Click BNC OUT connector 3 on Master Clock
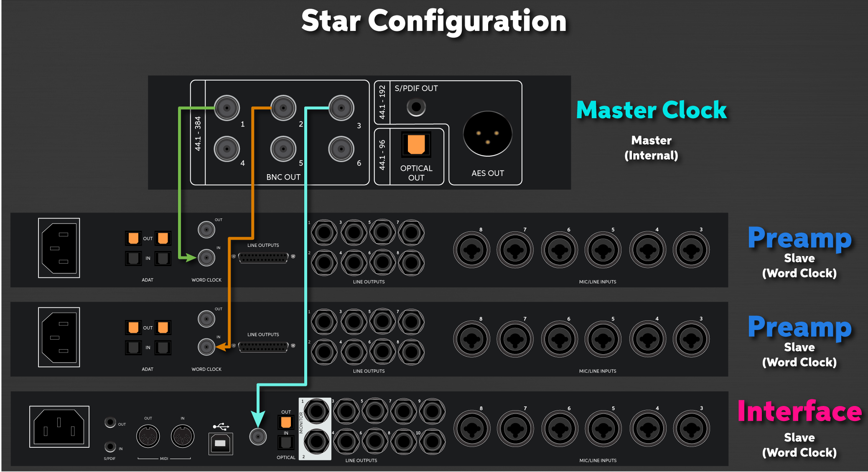The height and width of the screenshot is (472, 868). tap(341, 108)
